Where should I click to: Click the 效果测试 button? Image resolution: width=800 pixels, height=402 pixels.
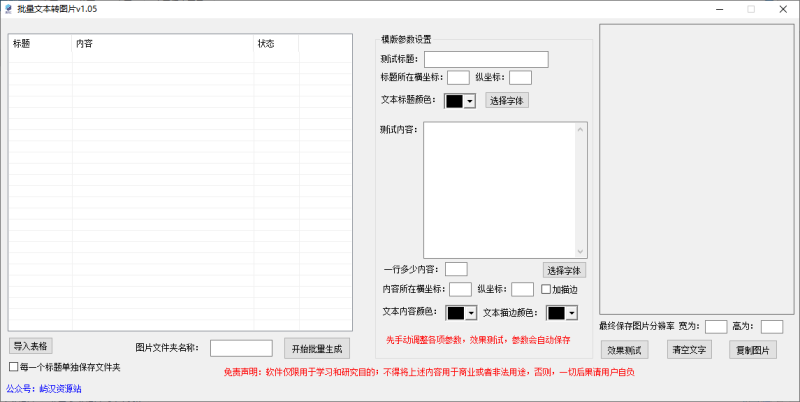(x=624, y=350)
